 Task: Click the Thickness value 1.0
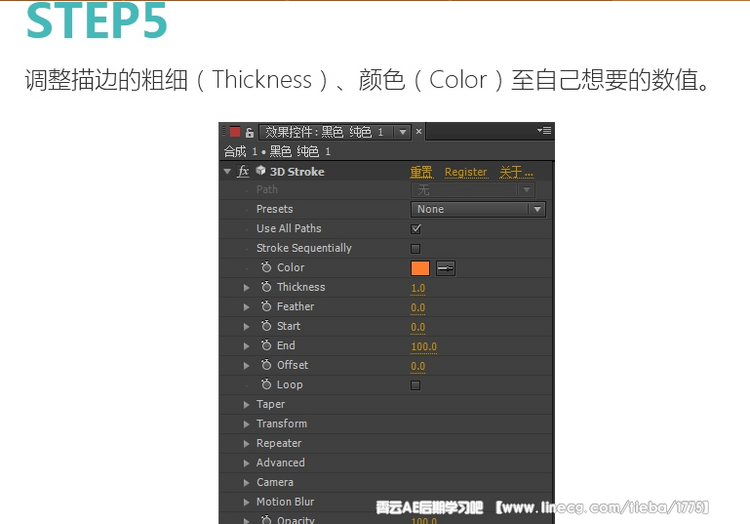point(418,288)
